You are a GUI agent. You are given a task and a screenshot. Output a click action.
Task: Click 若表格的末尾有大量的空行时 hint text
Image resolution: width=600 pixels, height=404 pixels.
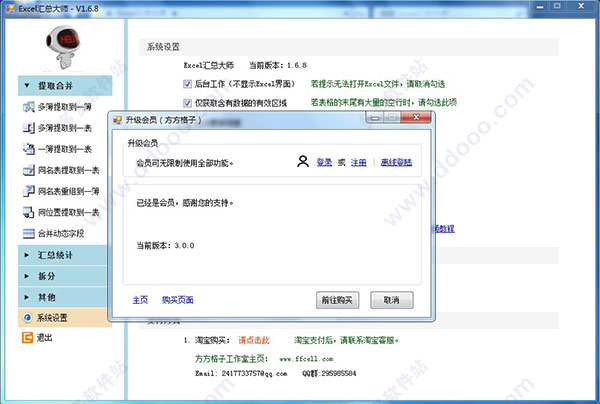click(384, 102)
